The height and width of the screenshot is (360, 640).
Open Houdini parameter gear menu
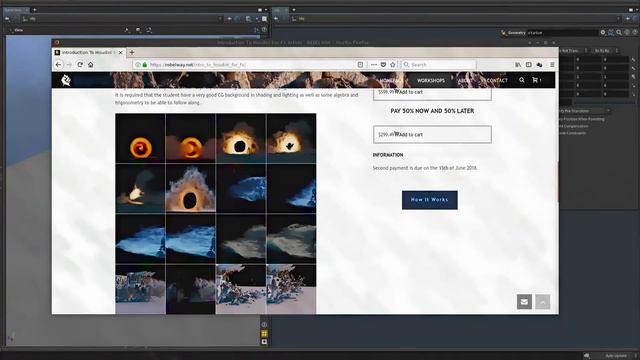click(602, 32)
